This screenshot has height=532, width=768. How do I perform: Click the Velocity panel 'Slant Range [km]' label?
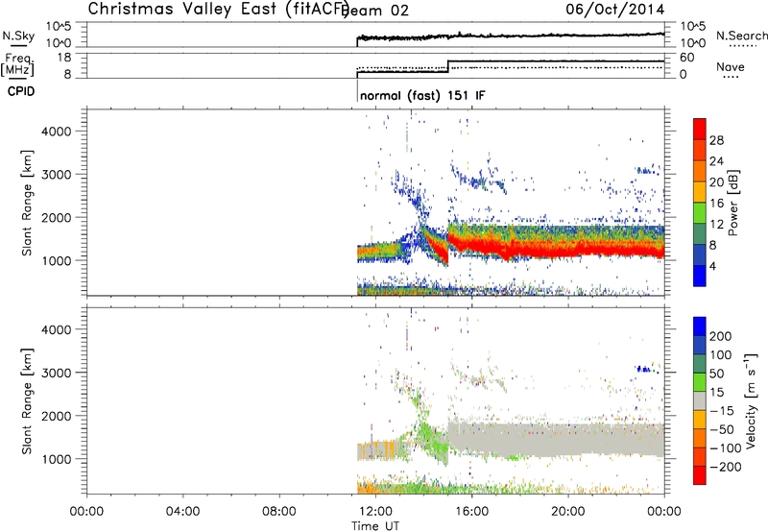click(27, 401)
